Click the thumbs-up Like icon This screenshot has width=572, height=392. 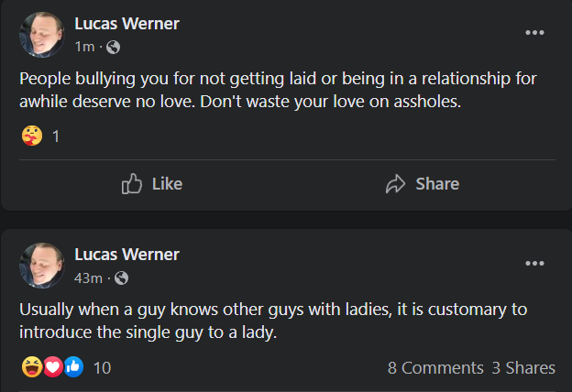click(x=131, y=183)
